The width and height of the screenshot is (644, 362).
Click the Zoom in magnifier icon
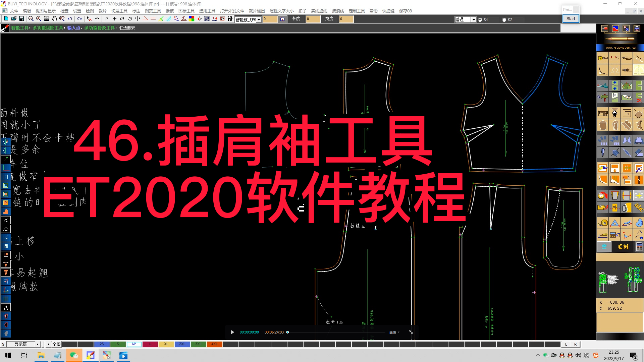pyautogui.click(x=39, y=19)
